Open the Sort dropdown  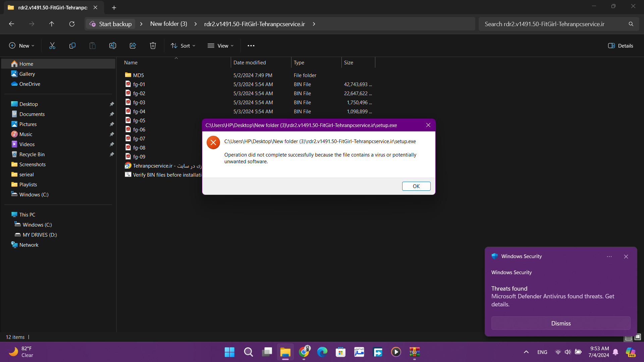pyautogui.click(x=183, y=46)
